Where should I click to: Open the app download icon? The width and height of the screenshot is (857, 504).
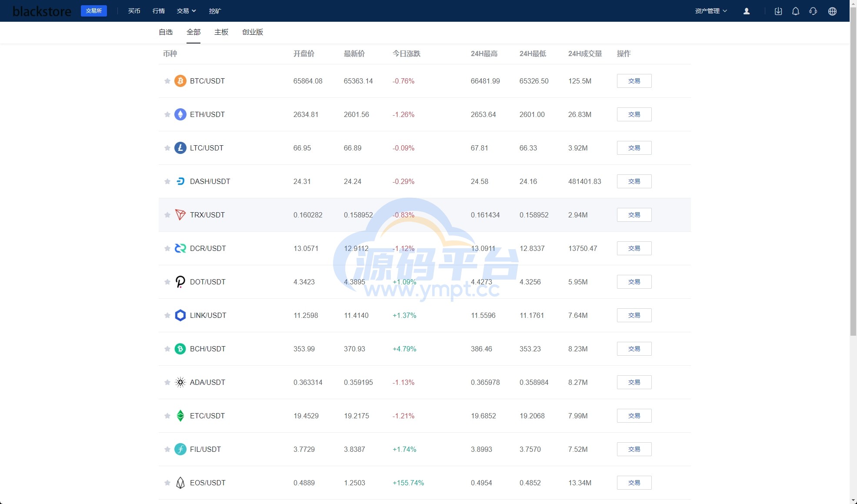[x=778, y=11]
